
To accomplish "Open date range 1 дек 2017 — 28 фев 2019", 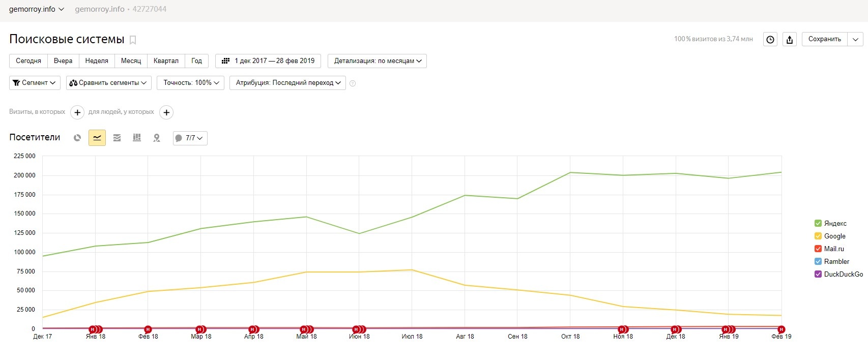I will (268, 61).
